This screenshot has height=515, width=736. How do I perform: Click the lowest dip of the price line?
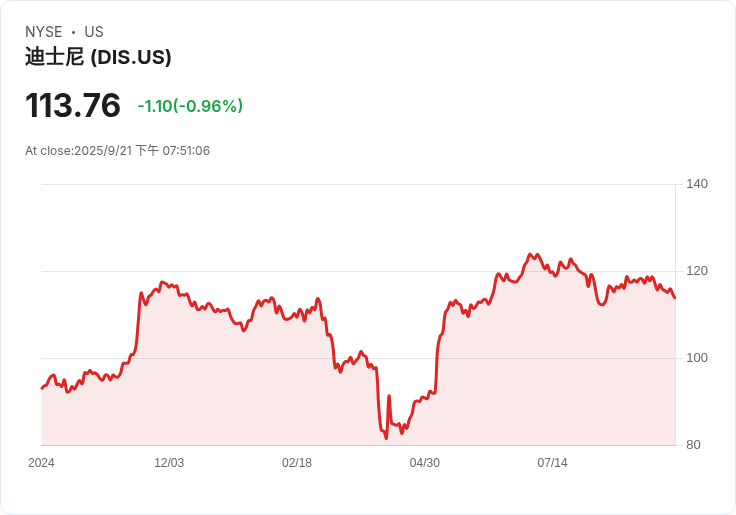386,437
